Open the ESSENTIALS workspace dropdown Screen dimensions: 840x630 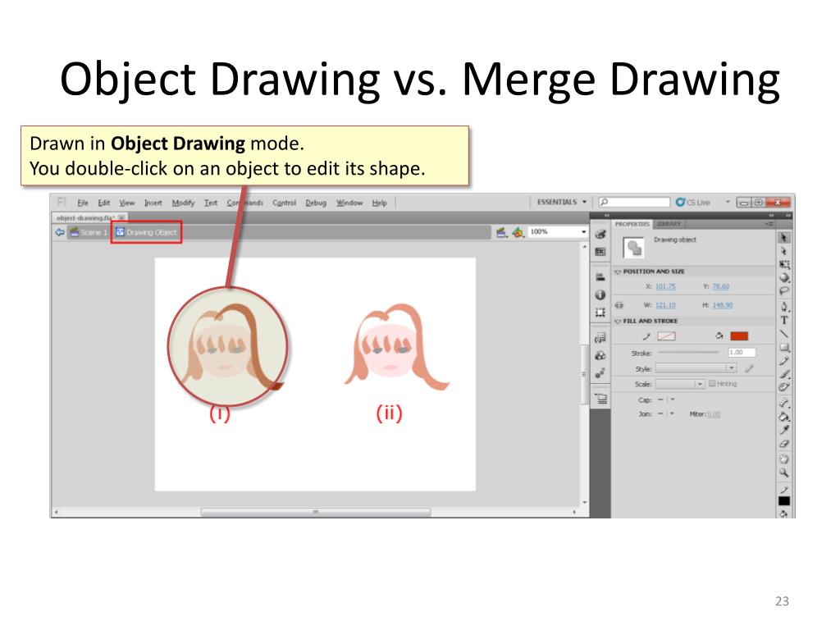(x=562, y=202)
